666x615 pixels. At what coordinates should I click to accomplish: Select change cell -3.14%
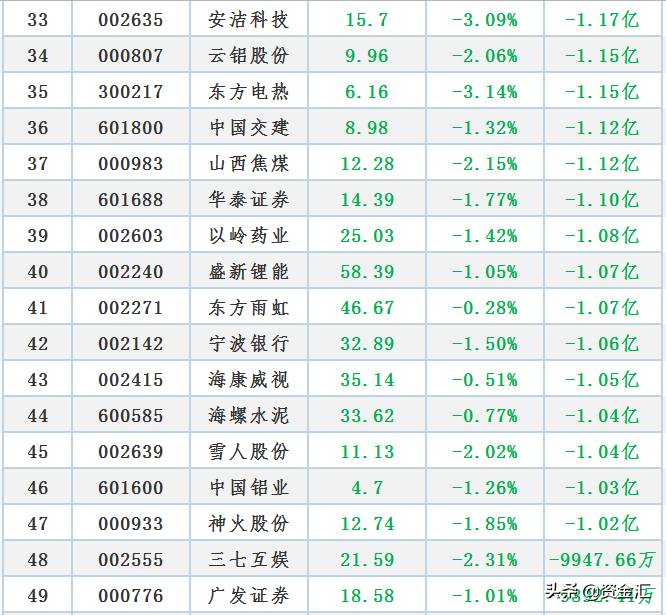click(x=485, y=92)
